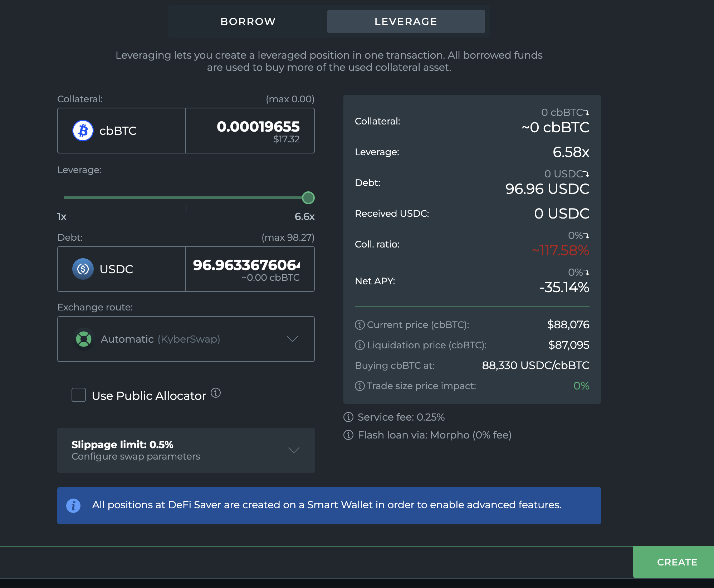Screen dimensions: 714x588
Task: Click info icon beside Current price (cbBTC)
Action: 360,325
